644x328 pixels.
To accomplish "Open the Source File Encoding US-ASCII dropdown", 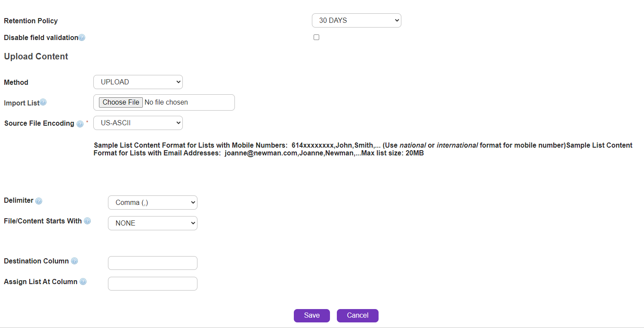I will (x=138, y=123).
